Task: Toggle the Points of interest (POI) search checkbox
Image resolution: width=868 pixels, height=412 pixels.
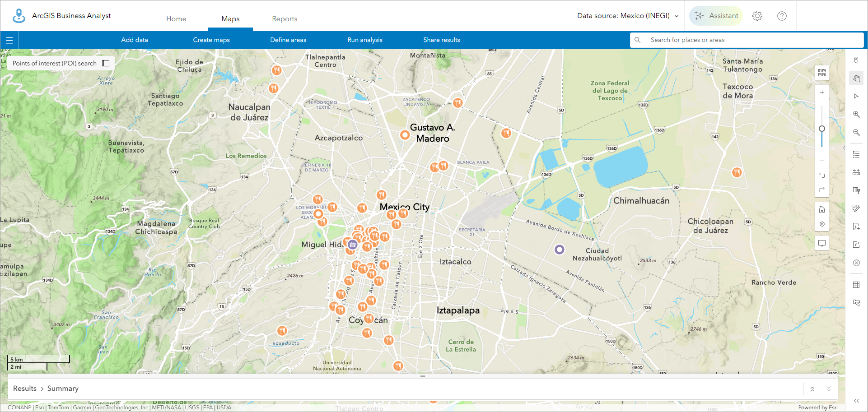Action: pos(106,63)
